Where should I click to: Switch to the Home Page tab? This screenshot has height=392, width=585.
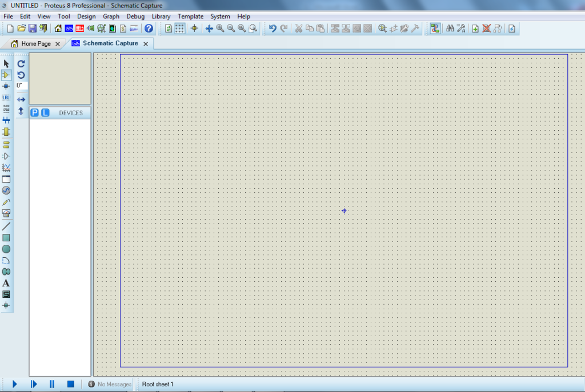point(35,44)
